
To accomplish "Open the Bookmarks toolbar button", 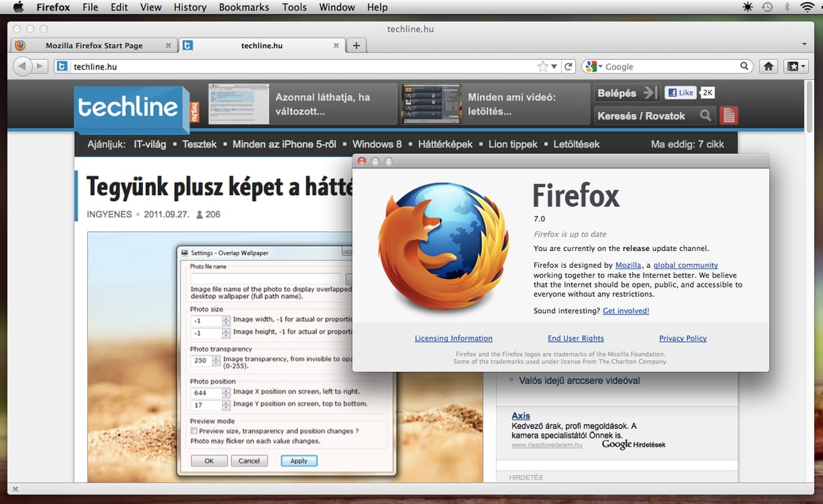I will [x=796, y=66].
